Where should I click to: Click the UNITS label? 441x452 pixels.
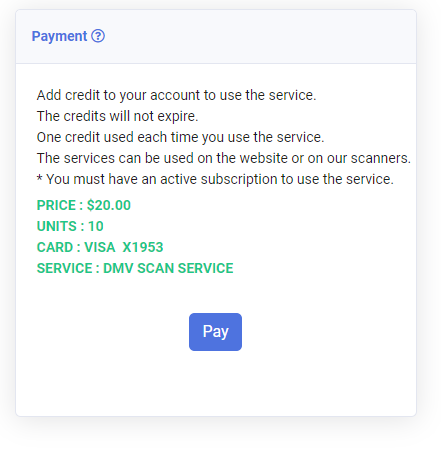click(57, 226)
